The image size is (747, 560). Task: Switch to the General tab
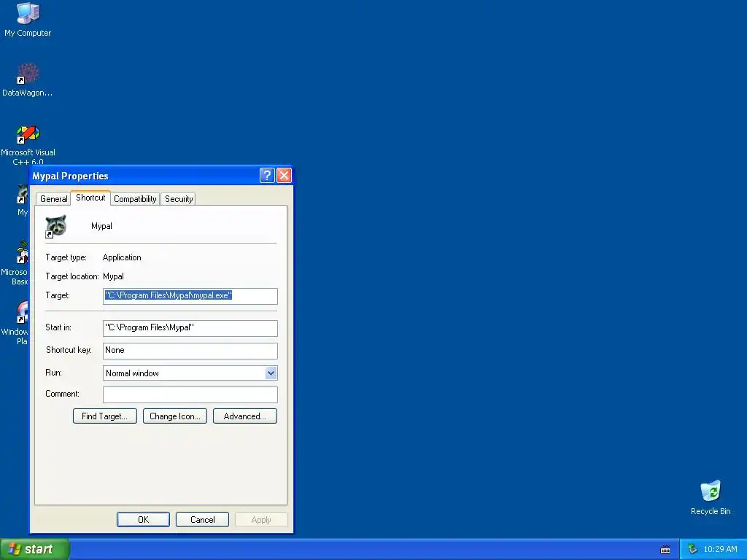tap(53, 199)
